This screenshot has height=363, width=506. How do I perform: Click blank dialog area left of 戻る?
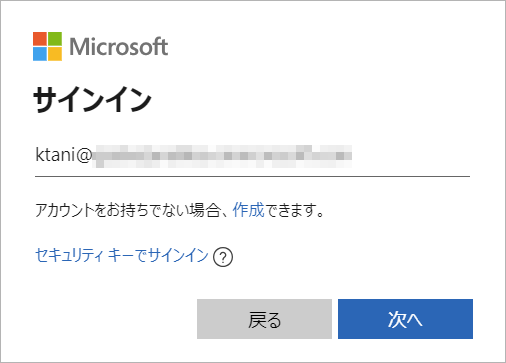[x=115, y=319]
